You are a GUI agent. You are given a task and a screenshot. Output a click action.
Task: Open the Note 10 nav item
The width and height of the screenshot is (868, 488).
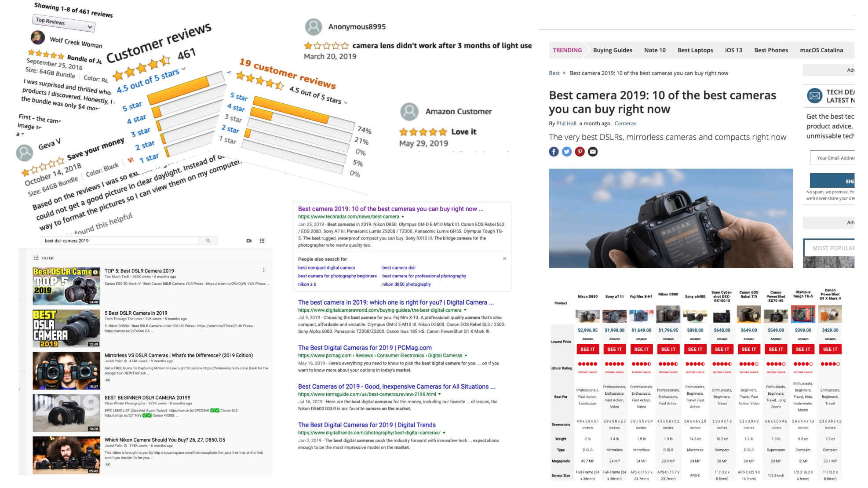pyautogui.click(x=655, y=50)
